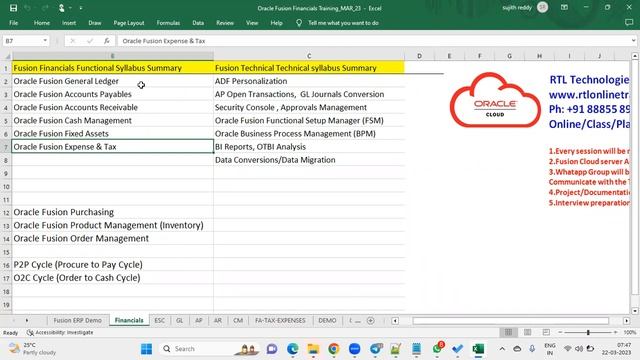Select cell 'Oracle Fusion Purchasing'
The width and height of the screenshot is (640, 360).
[113, 212]
